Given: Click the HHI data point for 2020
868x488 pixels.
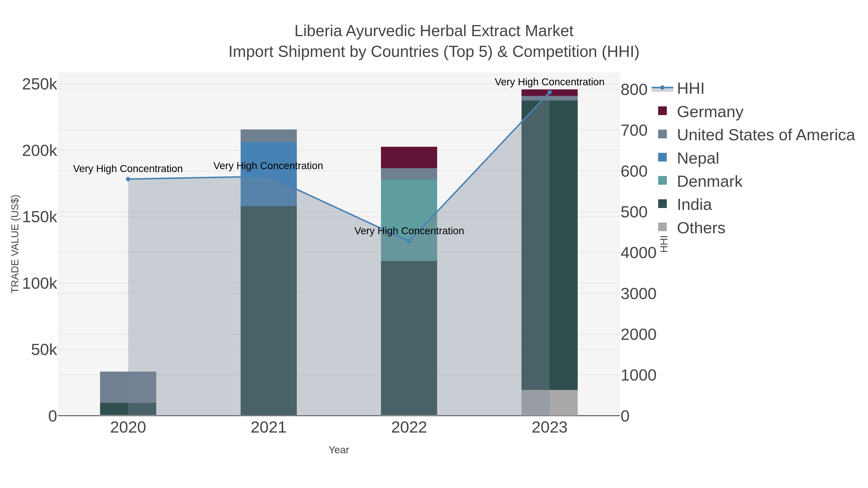Looking at the screenshot, I should pyautogui.click(x=128, y=179).
